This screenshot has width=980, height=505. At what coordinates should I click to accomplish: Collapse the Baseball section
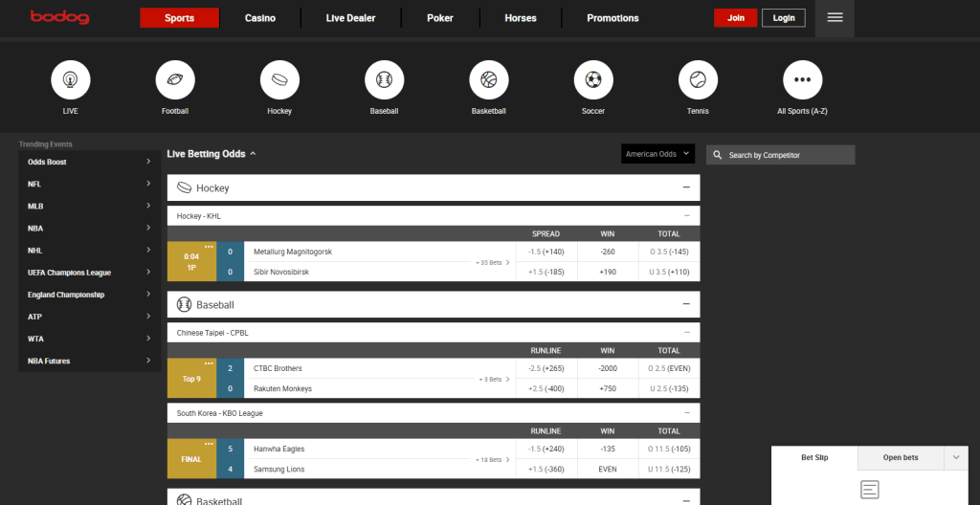686,304
